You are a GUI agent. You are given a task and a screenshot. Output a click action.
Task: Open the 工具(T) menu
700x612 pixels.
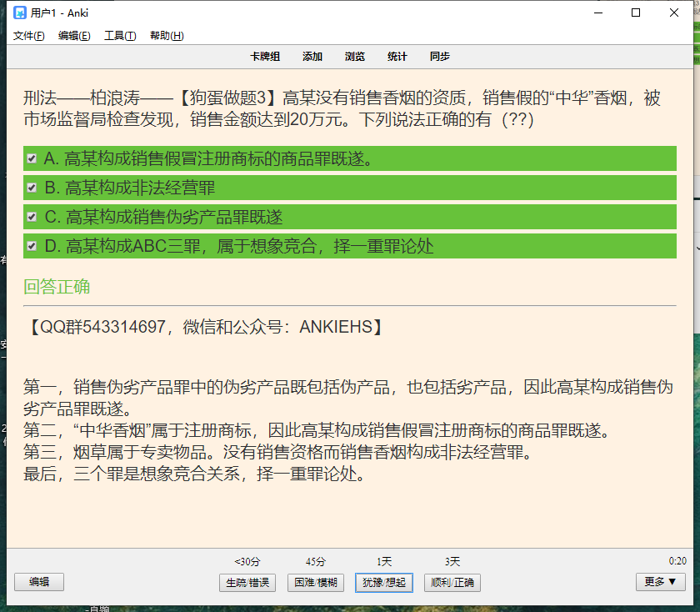pyautogui.click(x=120, y=36)
